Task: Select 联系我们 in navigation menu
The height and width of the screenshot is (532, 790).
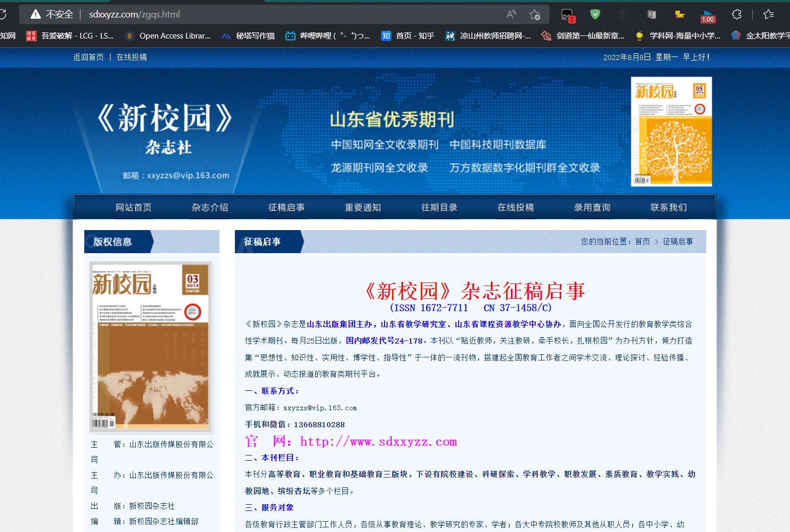Action: pos(669,207)
